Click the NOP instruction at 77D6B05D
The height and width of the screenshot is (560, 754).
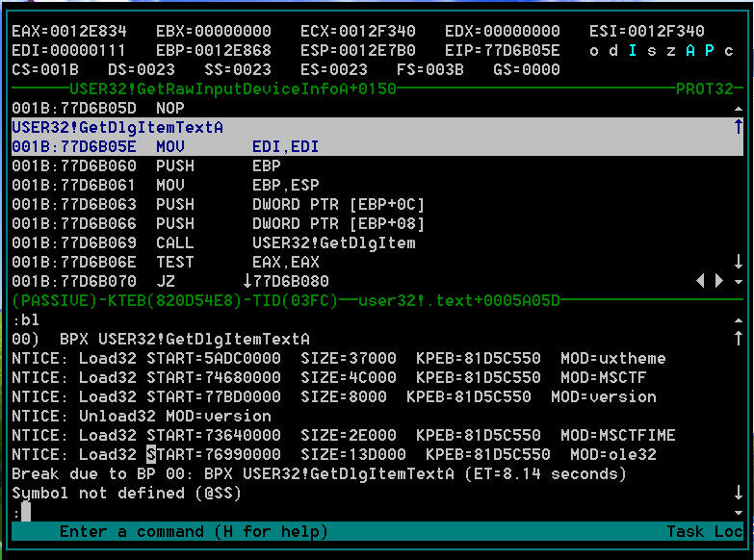[x=98, y=108]
